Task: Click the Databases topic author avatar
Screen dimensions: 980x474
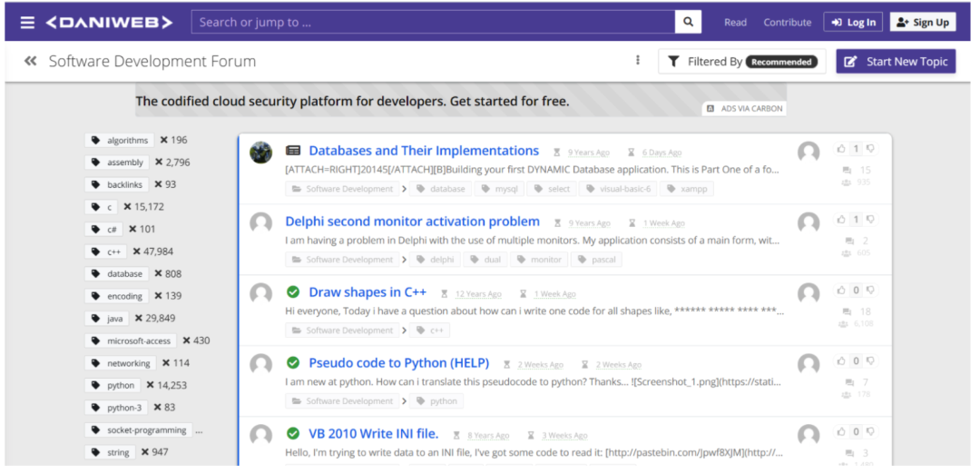Action: click(261, 152)
